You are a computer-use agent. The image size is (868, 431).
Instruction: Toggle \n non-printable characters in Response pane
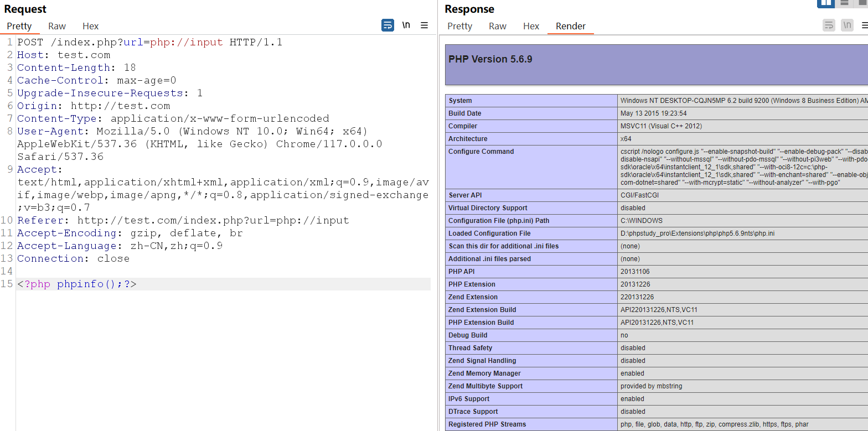pyautogui.click(x=847, y=25)
